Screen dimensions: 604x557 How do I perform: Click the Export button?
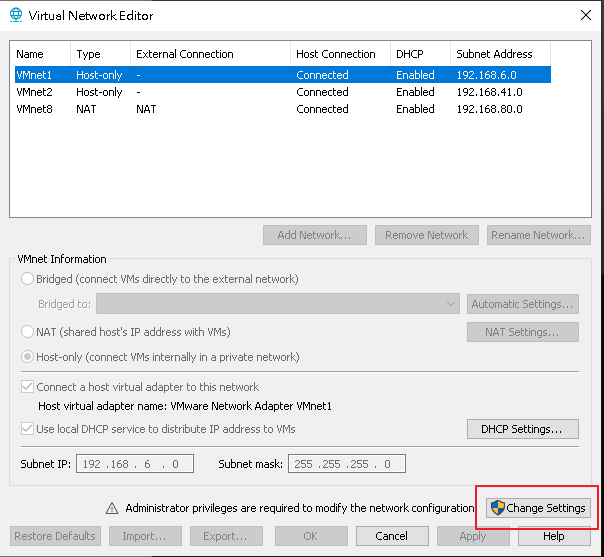[x=226, y=536]
